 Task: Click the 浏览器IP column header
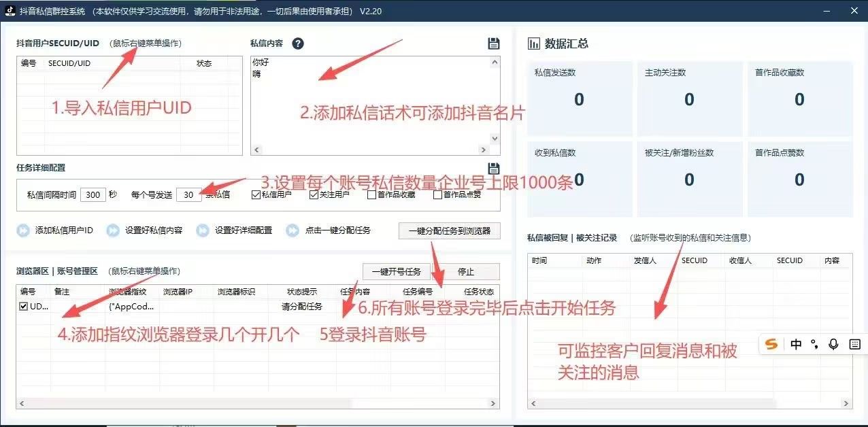178,292
